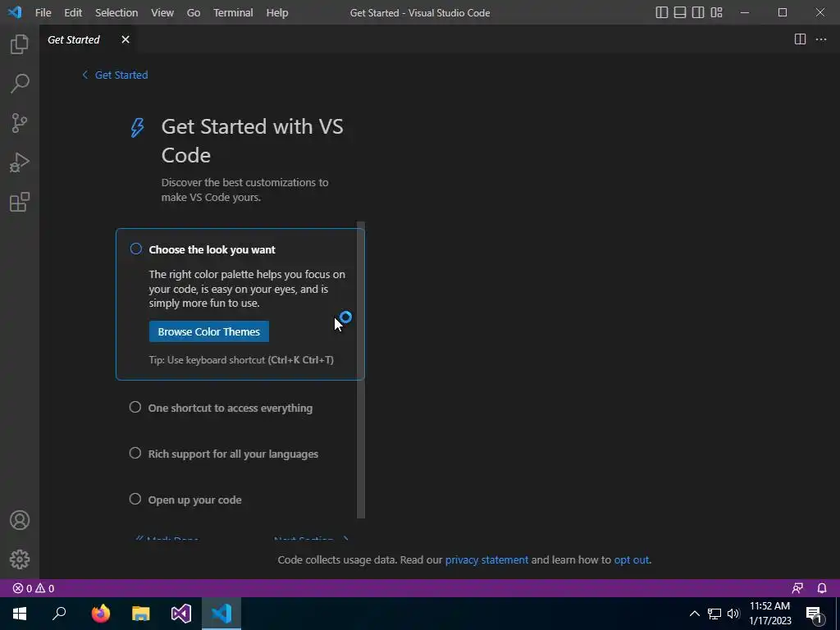
Task: Open the privacy statement link
Action: point(486,559)
